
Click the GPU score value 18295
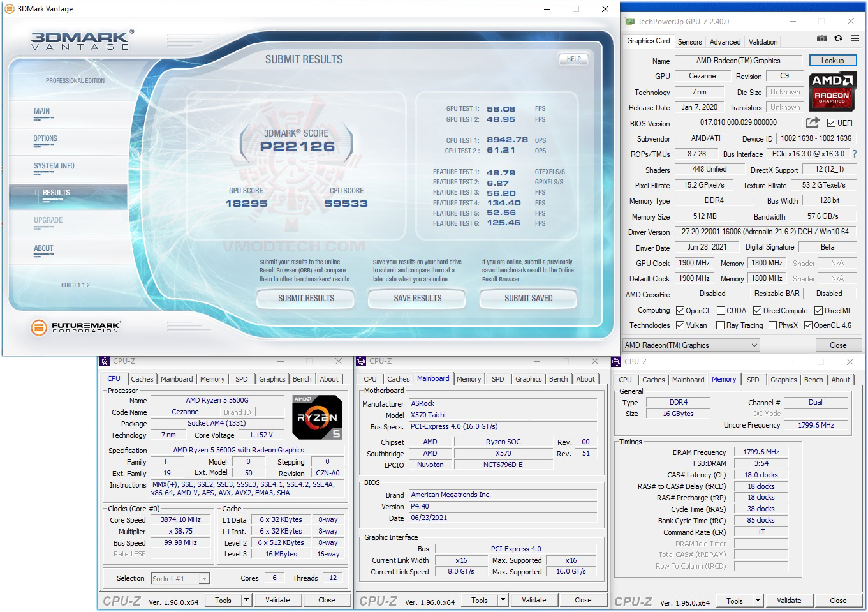coord(246,204)
